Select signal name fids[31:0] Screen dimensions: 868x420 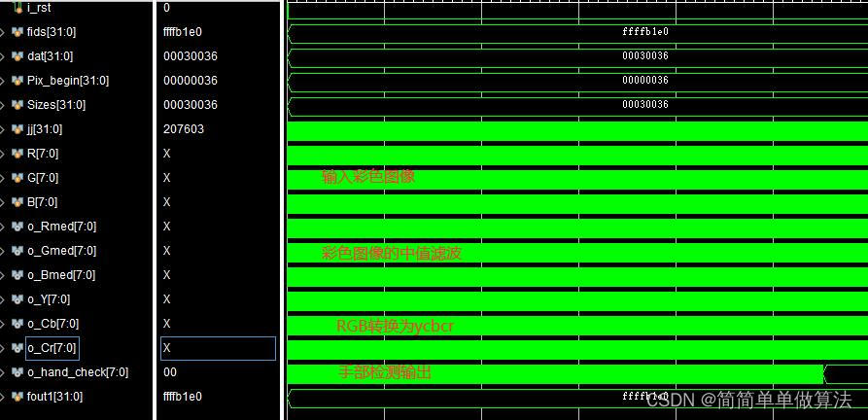52,32
